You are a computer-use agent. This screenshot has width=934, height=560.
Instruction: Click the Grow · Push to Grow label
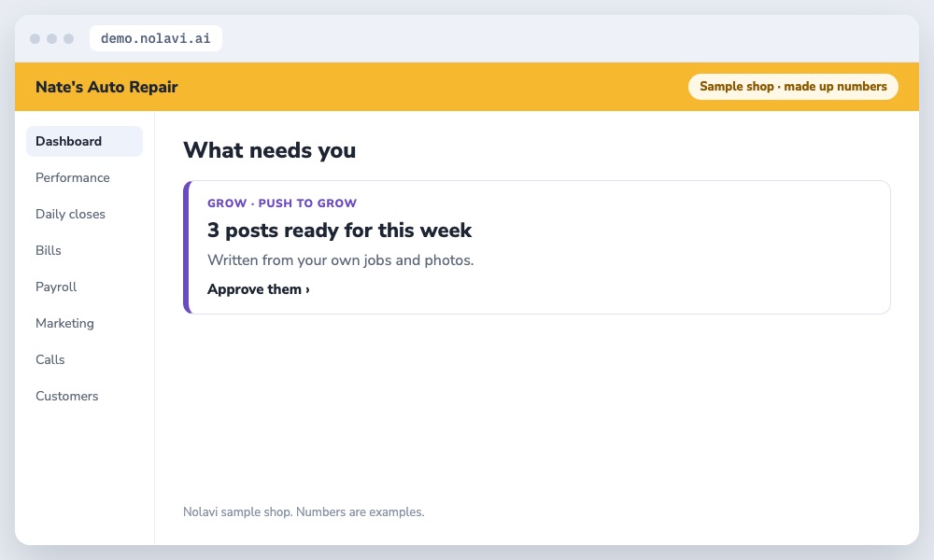282,203
